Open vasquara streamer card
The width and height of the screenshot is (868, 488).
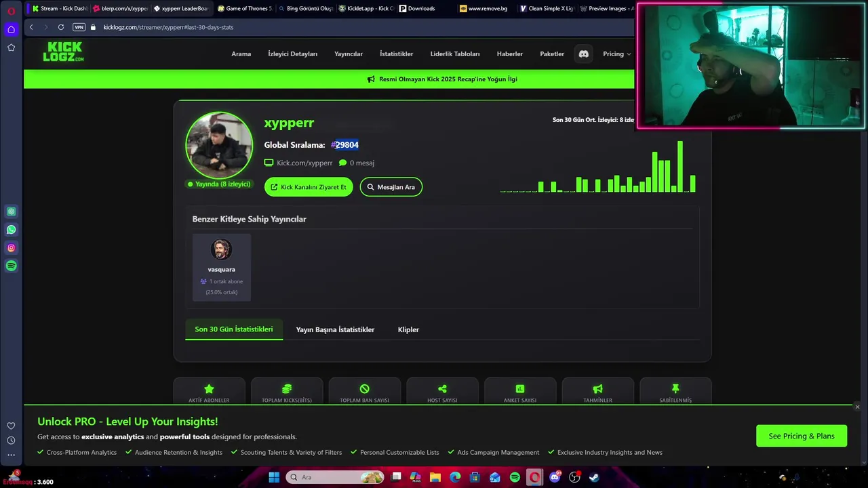click(222, 267)
